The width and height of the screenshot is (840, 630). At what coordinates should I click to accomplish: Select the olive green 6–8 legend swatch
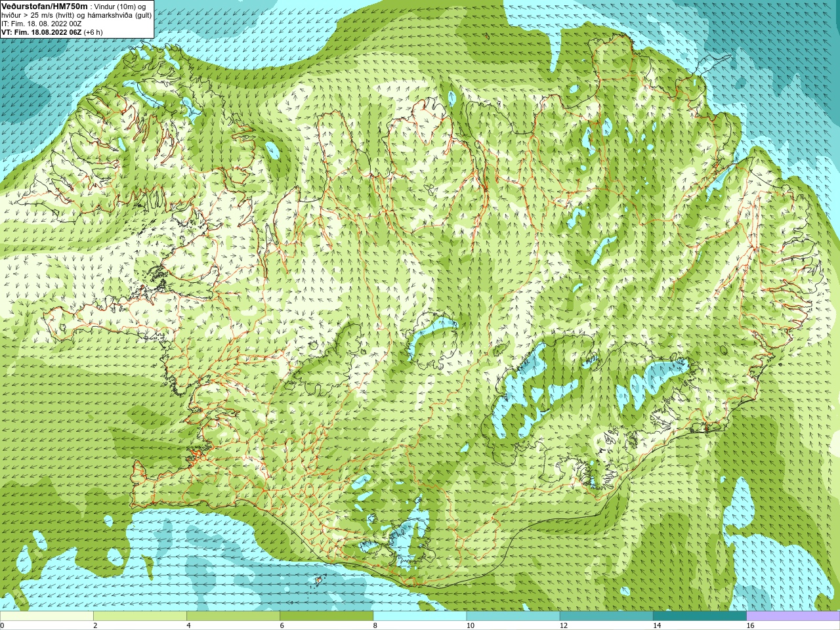[x=326, y=616]
